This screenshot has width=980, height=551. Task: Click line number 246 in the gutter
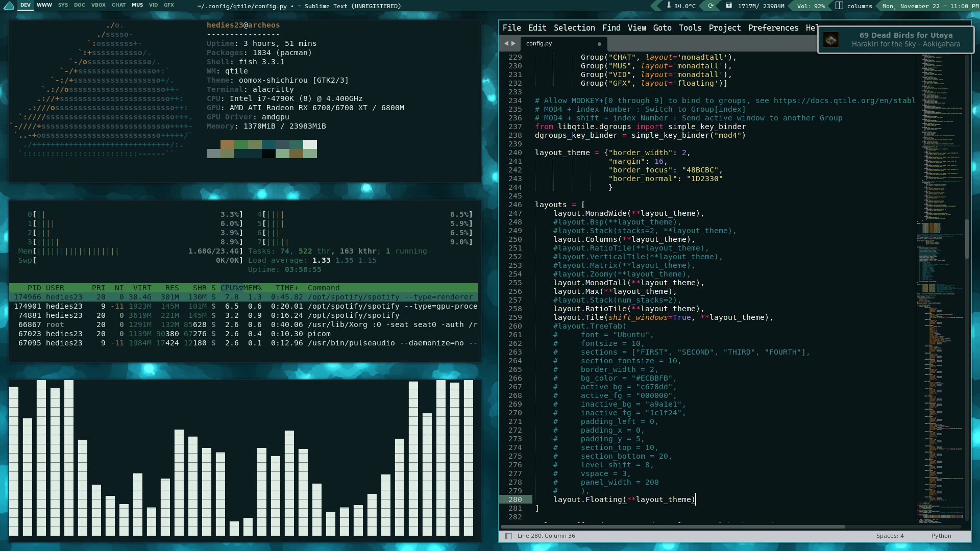(515, 205)
